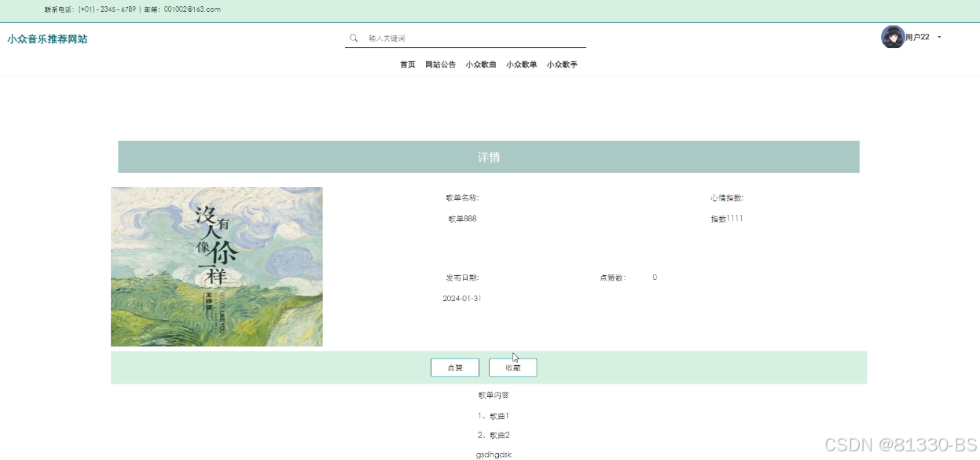Click the 用户22 username
The height and width of the screenshot is (460, 980).
(917, 37)
